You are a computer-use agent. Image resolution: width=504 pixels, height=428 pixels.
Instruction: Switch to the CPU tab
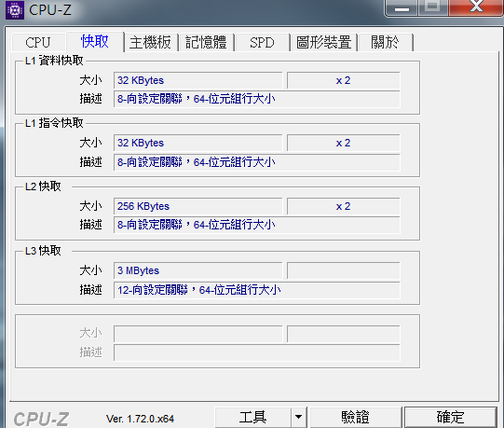[38, 43]
